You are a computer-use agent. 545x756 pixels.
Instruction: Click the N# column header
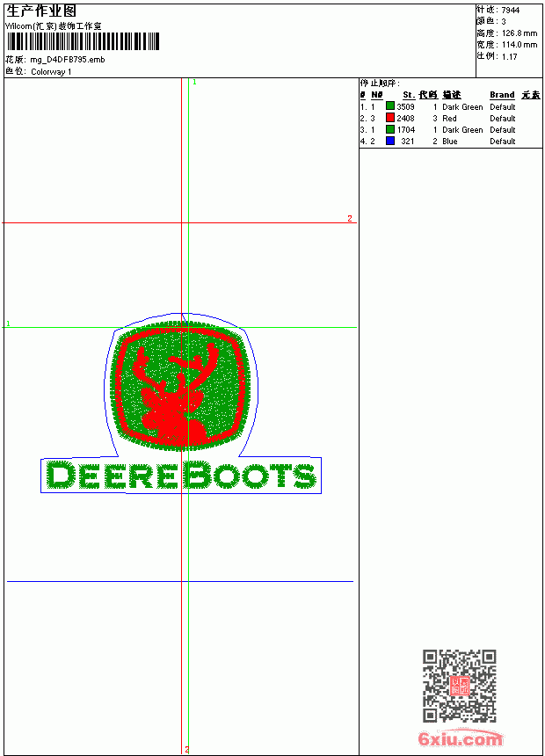[x=377, y=95]
